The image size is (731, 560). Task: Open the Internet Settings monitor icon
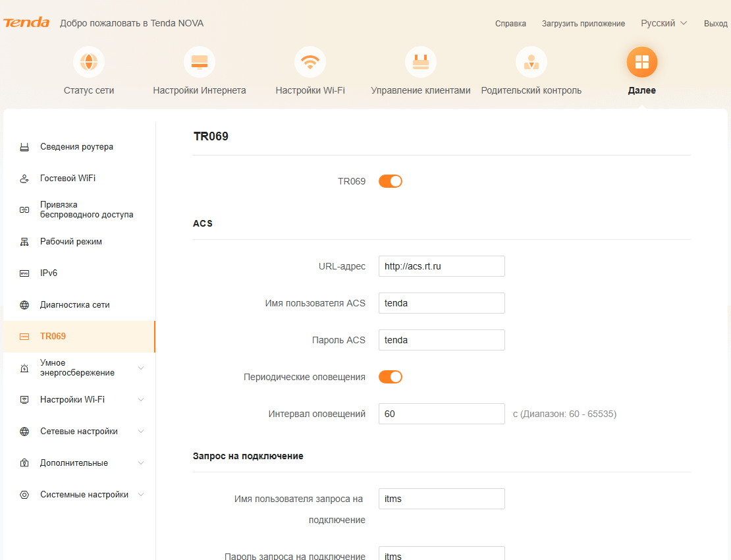(200, 61)
